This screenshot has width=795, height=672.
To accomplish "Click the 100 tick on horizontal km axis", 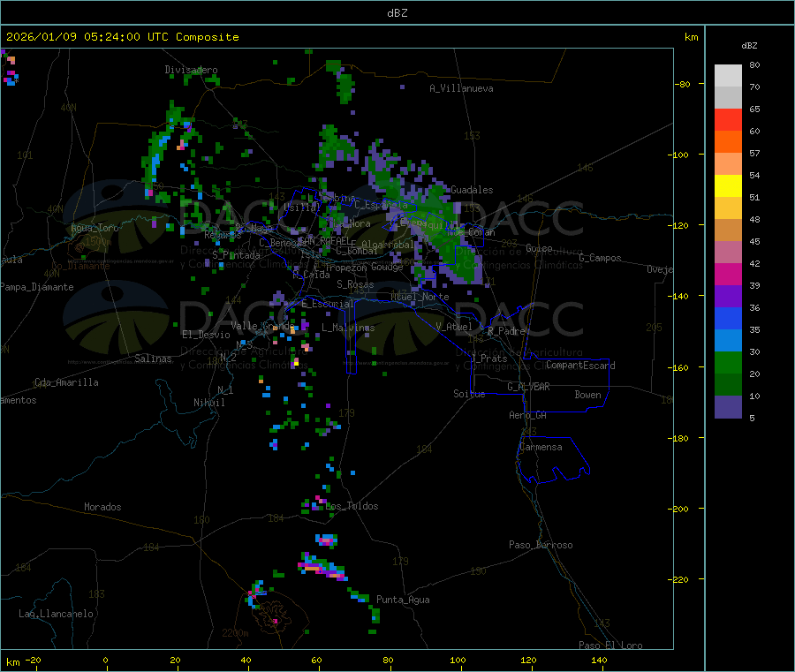I will point(458,660).
